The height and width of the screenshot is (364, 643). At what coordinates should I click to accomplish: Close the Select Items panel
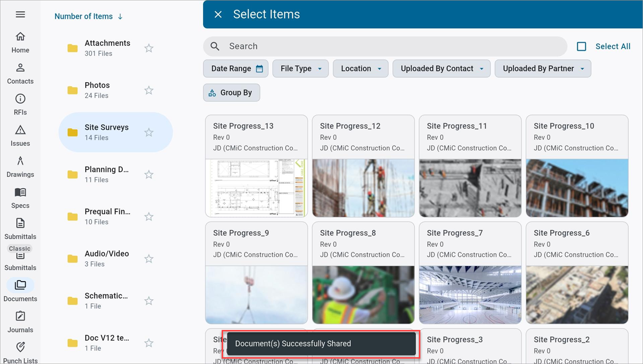click(x=218, y=15)
